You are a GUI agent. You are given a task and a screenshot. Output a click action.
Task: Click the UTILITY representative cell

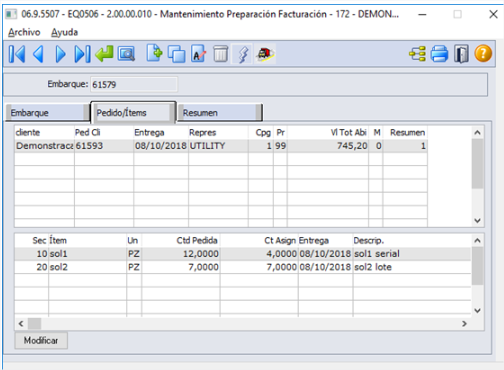tap(218, 146)
